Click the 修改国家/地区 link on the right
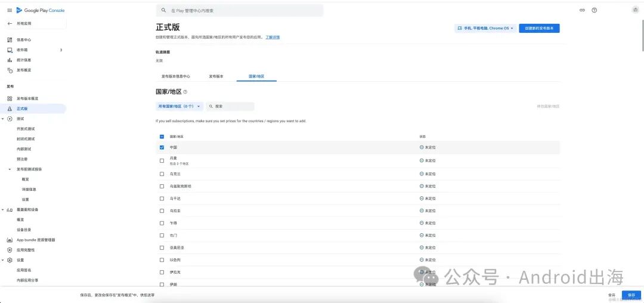The height and width of the screenshot is (303, 644). pyautogui.click(x=548, y=106)
